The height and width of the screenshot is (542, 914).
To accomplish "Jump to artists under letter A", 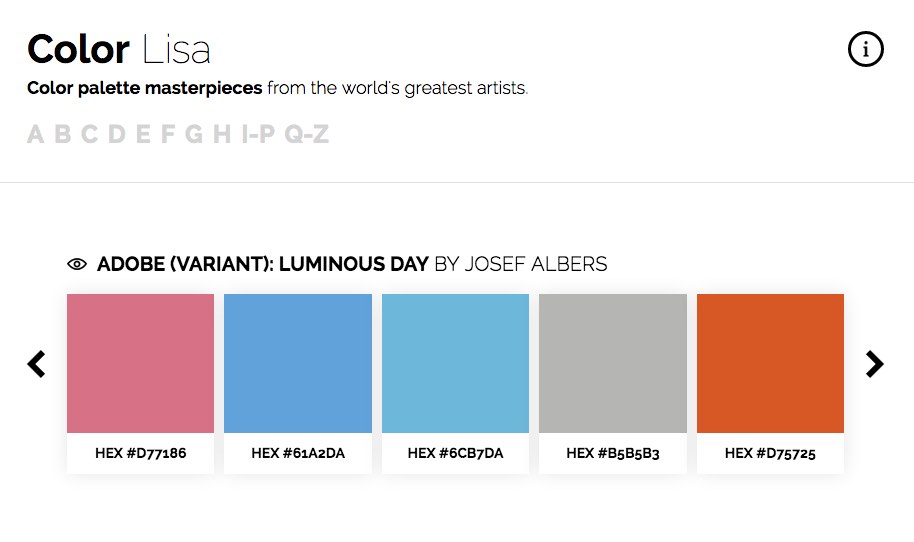I will click(36, 134).
